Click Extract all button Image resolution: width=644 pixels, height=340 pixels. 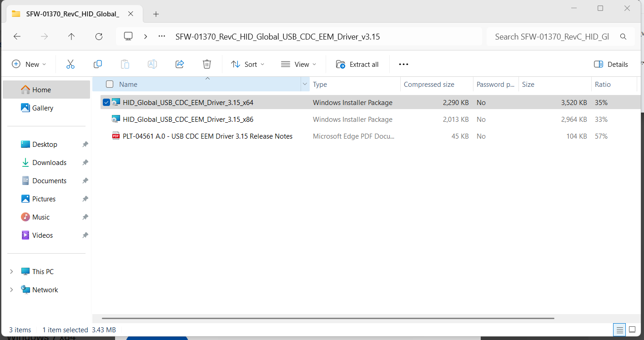tap(357, 65)
